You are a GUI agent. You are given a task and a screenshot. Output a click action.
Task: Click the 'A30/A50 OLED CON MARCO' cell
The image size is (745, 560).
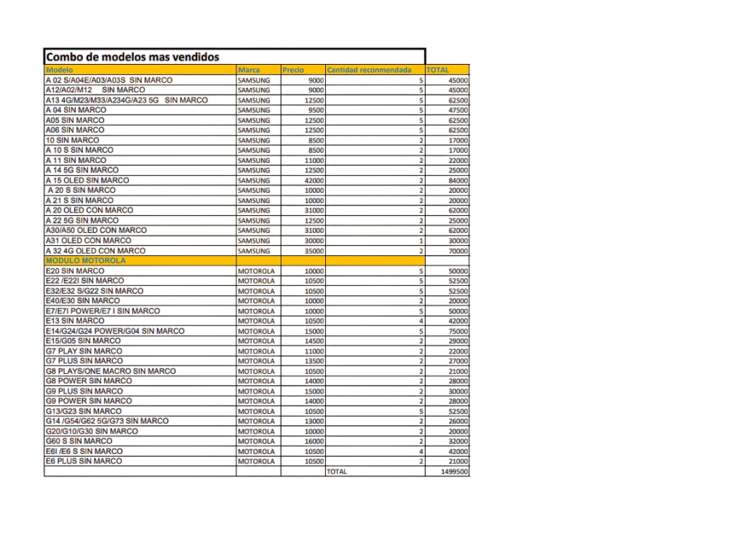(97, 231)
